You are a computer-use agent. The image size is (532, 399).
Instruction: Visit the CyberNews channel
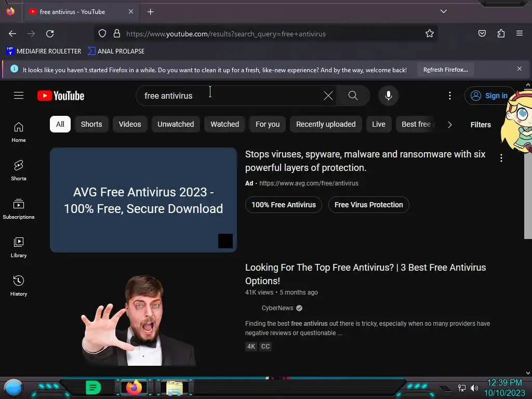[x=277, y=308]
